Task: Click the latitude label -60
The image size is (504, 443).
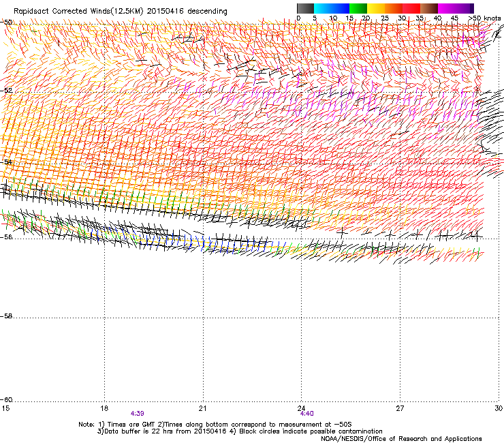Action: pyautogui.click(x=6, y=400)
